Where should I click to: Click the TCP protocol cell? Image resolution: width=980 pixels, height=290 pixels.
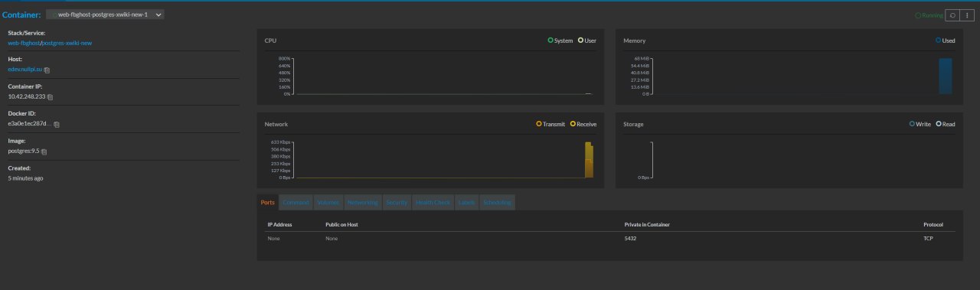coord(929,239)
